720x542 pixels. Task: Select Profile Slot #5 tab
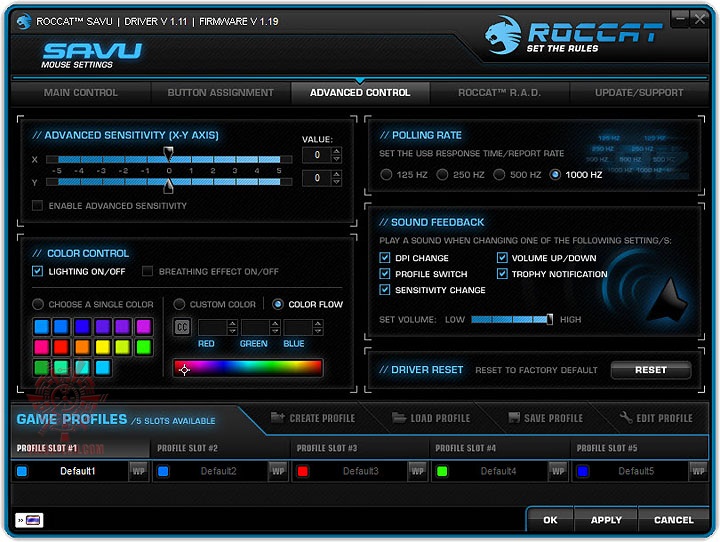point(639,448)
